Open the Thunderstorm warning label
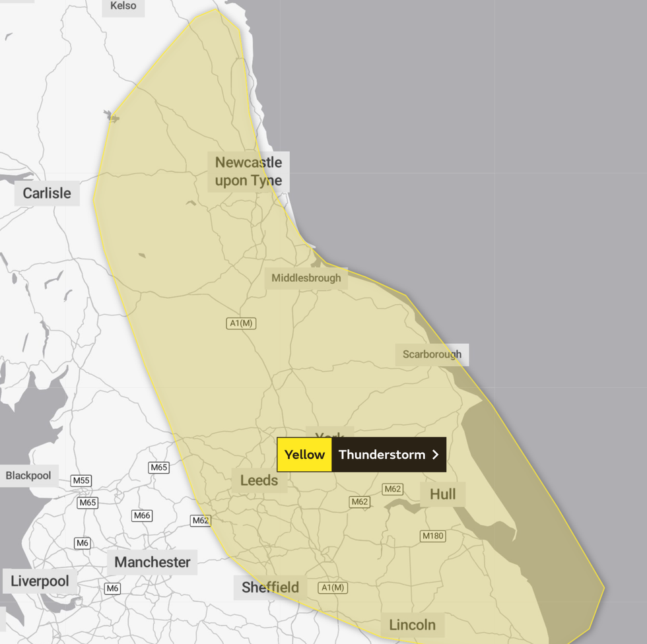The width and height of the screenshot is (647, 644). pos(382,455)
